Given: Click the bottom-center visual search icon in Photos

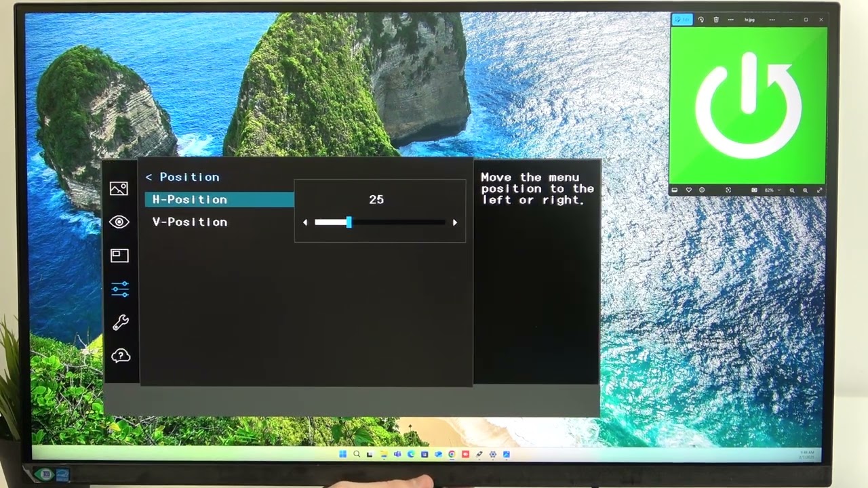Looking at the screenshot, I should tap(728, 190).
